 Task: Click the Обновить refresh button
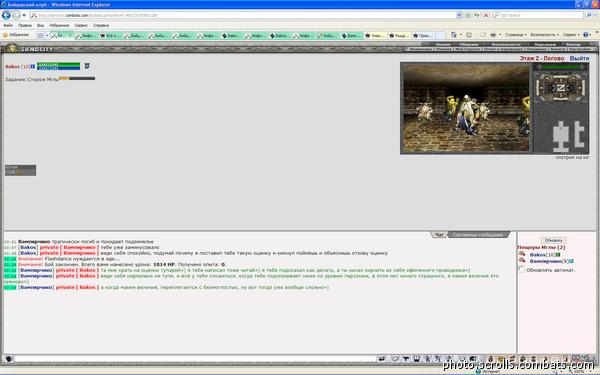coord(553,240)
